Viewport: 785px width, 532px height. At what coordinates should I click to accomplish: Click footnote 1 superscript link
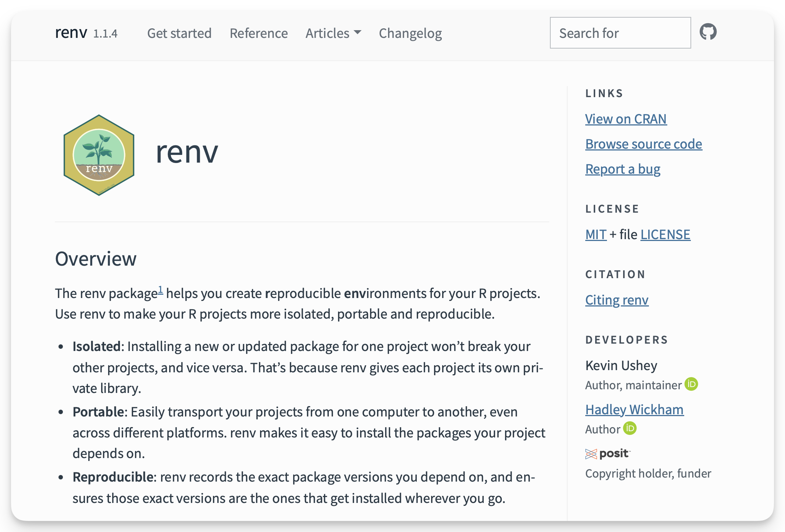160,290
